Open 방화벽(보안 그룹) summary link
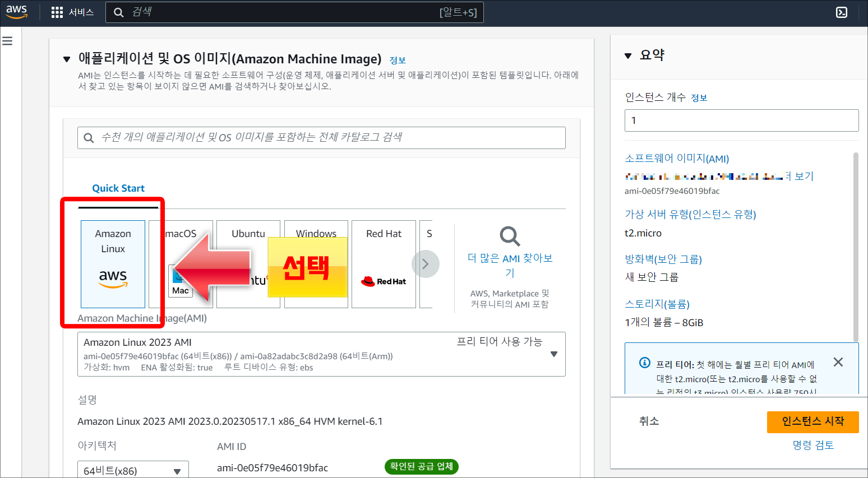Screen dimensions: 868x478 click(x=663, y=259)
